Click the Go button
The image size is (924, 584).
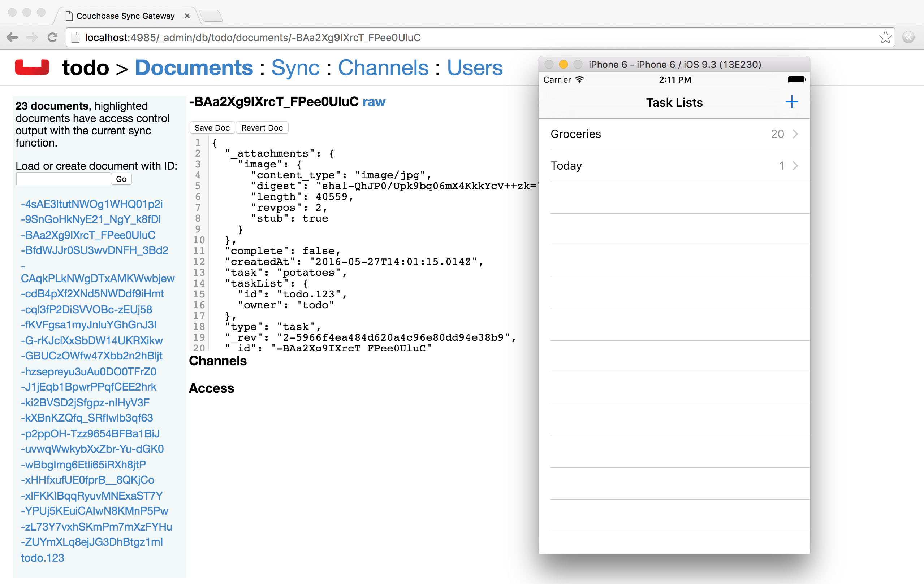121,179
